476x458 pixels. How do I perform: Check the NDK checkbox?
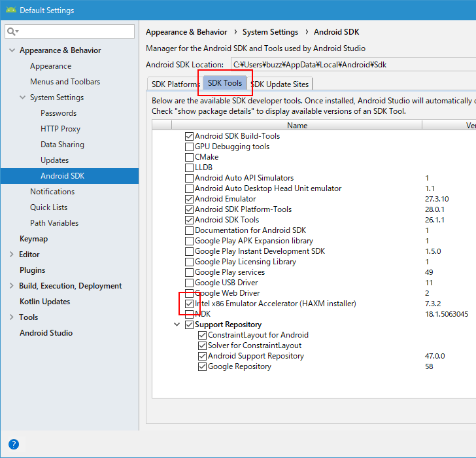click(189, 314)
